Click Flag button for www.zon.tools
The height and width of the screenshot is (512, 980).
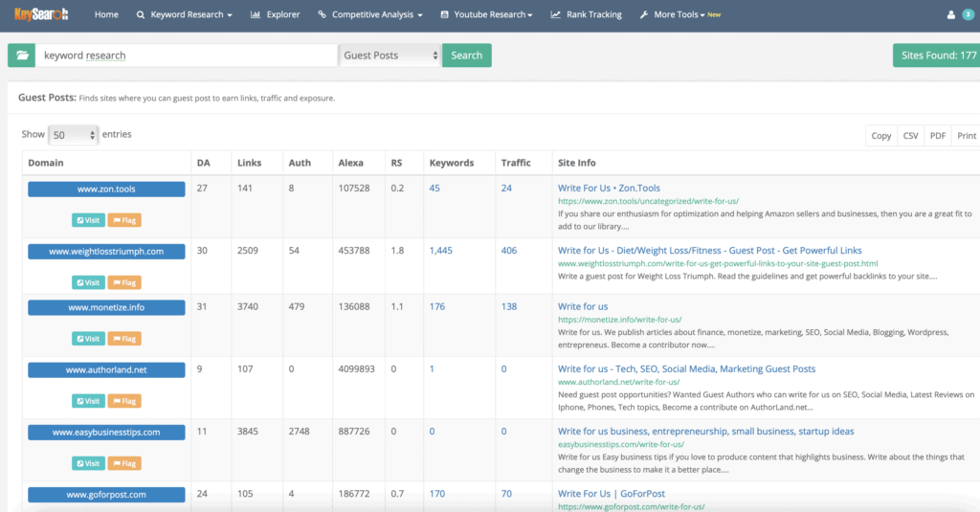124,220
